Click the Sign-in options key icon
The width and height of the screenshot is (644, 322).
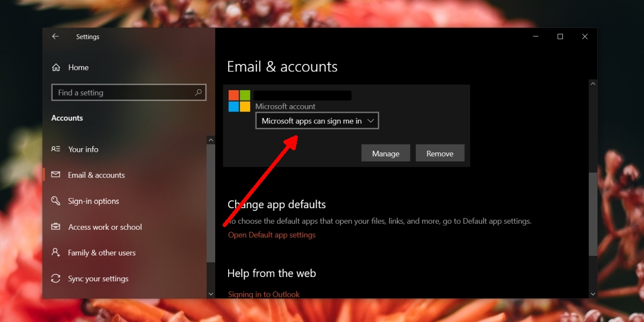coord(56,201)
